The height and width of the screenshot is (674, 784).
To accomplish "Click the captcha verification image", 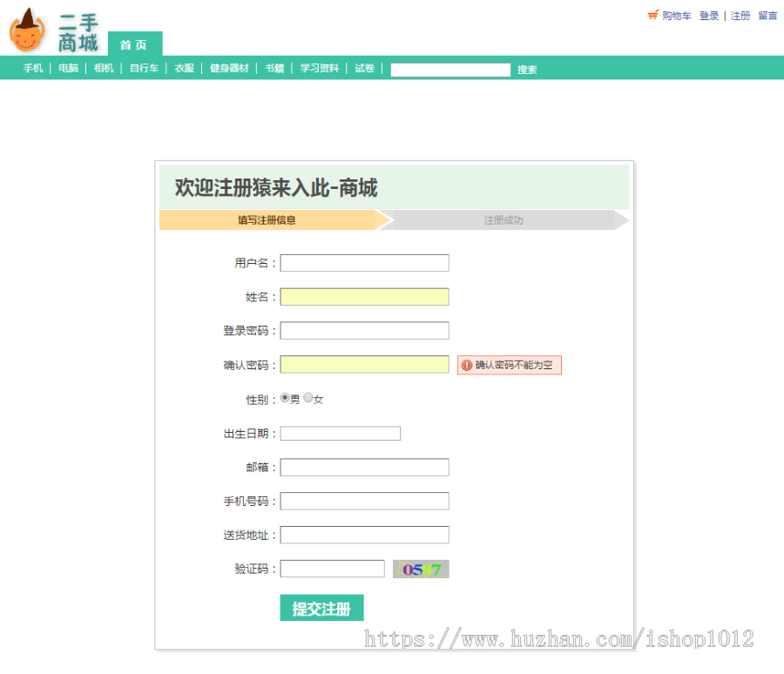I will [421, 568].
